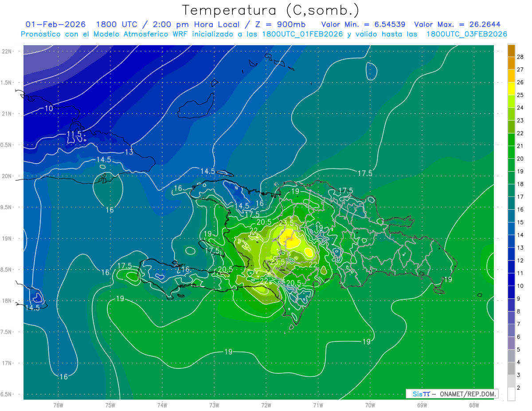Click the color bar label "9"

coord(518,299)
